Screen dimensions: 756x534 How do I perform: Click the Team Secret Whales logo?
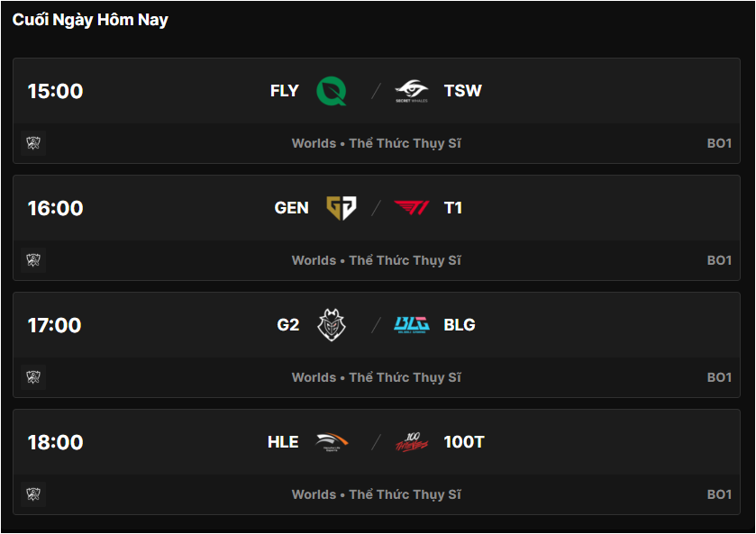point(412,91)
